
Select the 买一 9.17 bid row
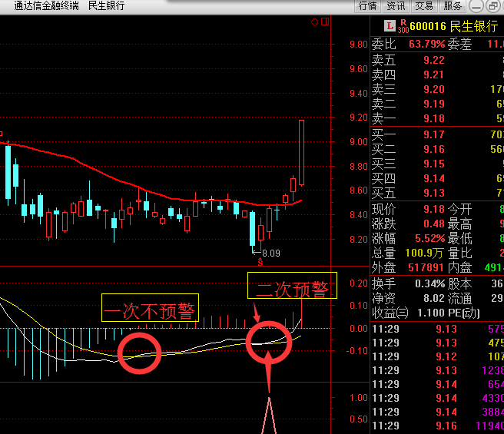[x=437, y=134]
